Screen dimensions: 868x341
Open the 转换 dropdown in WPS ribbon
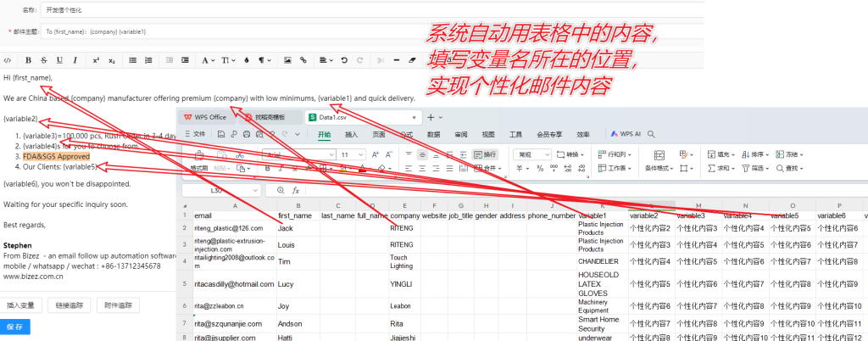[x=571, y=155]
